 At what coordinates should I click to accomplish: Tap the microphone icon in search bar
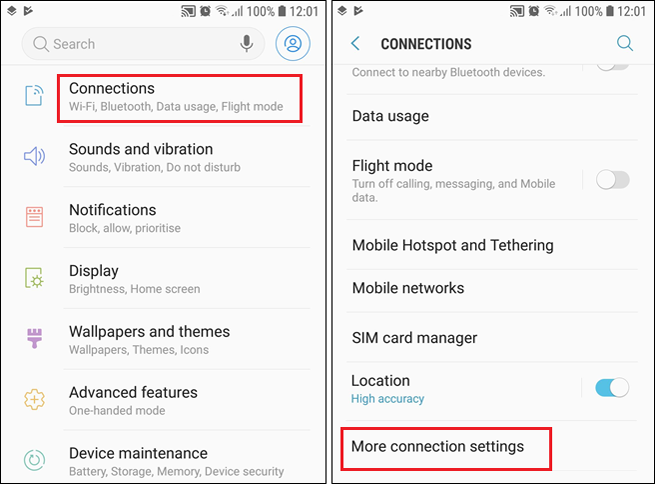click(246, 43)
